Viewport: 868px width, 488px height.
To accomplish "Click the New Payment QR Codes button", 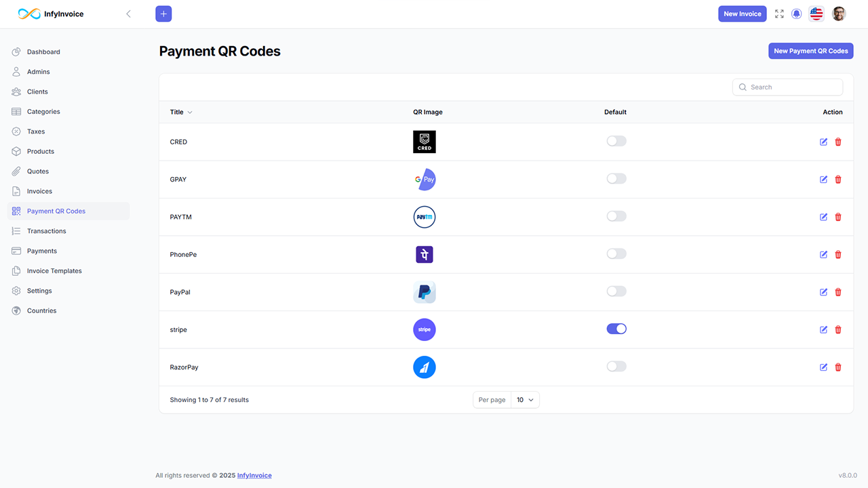I will pos(810,51).
